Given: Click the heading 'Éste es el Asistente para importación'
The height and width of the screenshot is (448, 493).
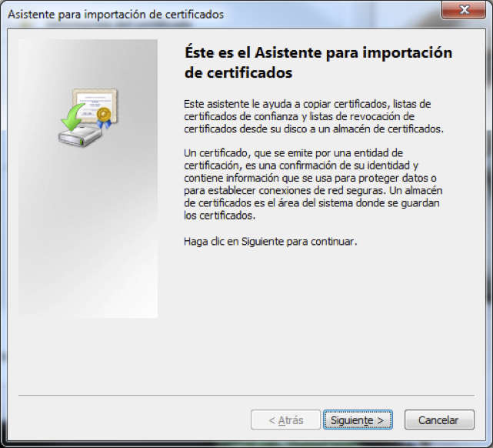Looking at the screenshot, I should click(318, 54).
